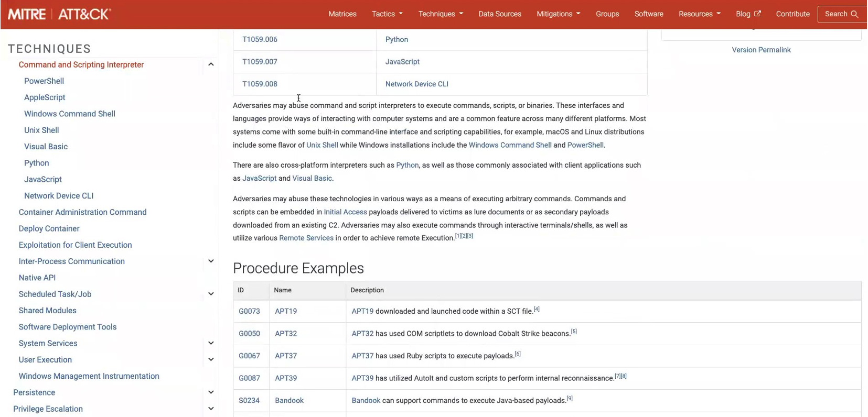
Task: Open Data Sources in the nav bar
Action: click(500, 14)
